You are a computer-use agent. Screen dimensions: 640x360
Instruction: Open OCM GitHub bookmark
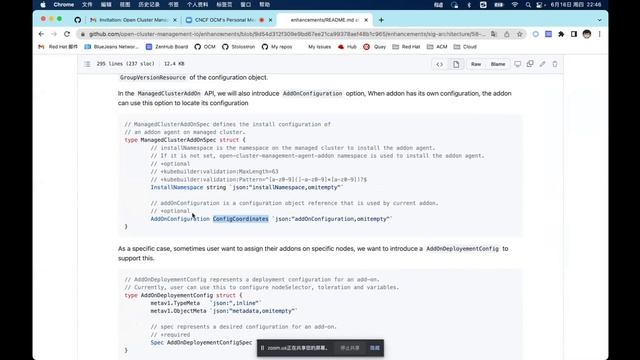click(205, 47)
